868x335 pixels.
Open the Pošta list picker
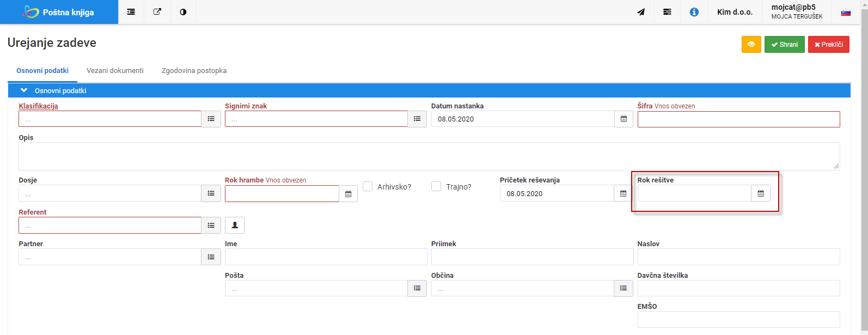(x=417, y=288)
